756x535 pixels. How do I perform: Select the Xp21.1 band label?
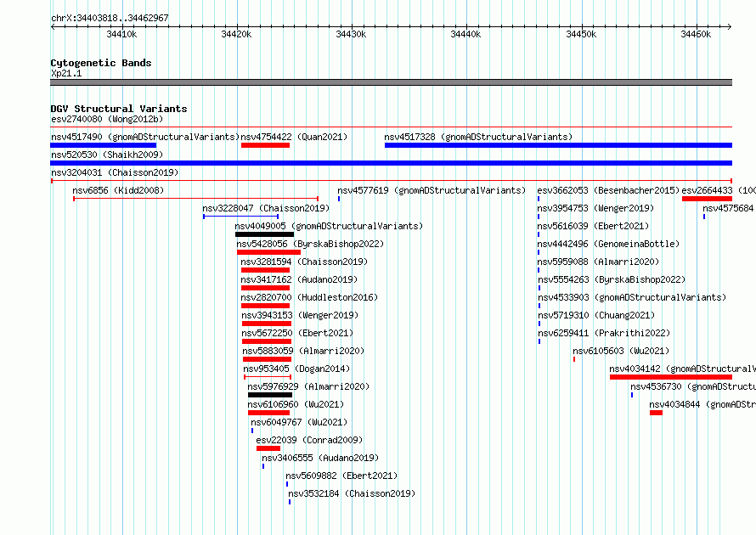[x=66, y=73]
